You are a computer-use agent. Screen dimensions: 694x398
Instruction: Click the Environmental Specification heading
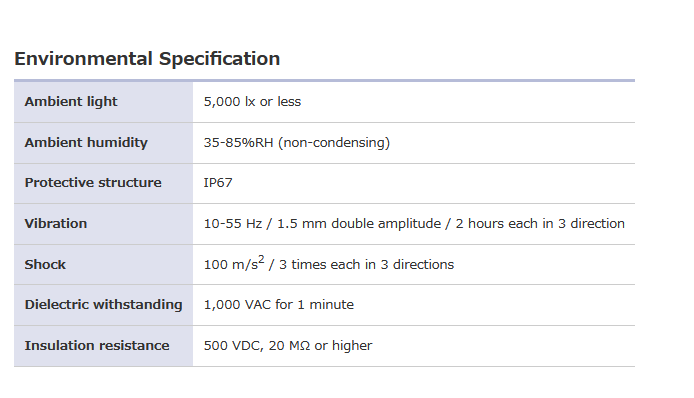pyautogui.click(x=147, y=59)
